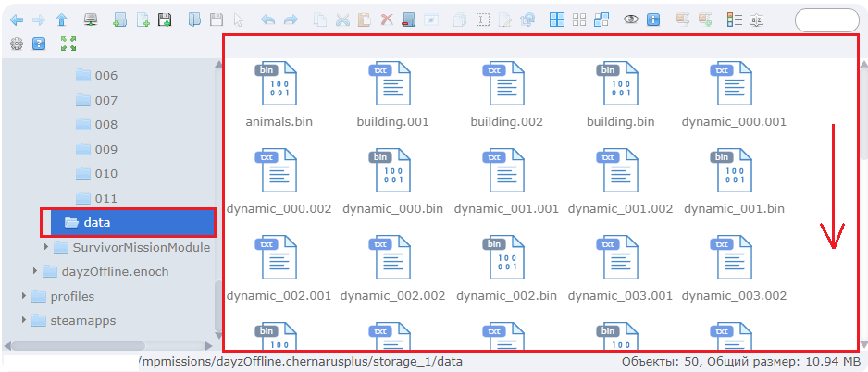
Task: Click the red X delete icon
Action: tap(387, 20)
